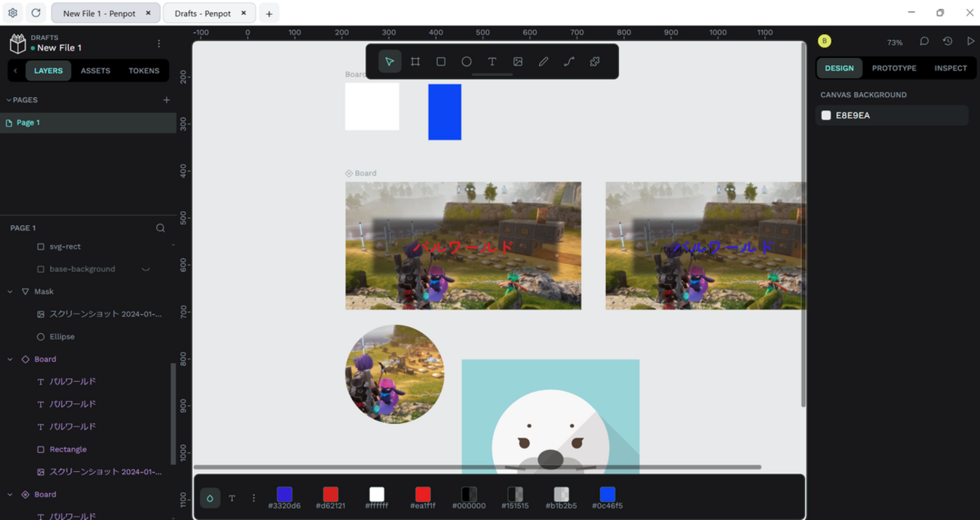The image size is (980, 520).
Task: Toggle the color palette drop icon
Action: 210,498
